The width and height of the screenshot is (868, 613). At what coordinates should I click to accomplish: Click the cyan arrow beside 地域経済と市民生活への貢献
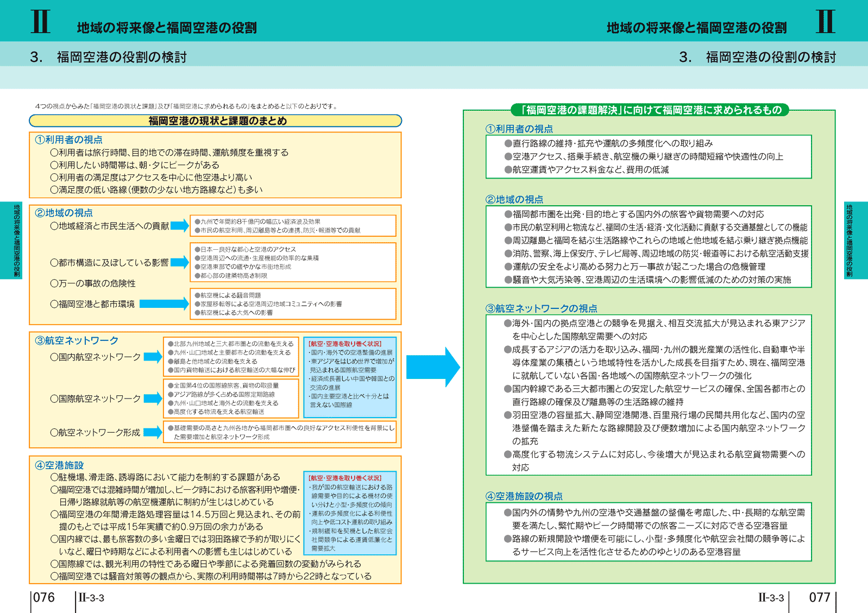tap(180, 225)
